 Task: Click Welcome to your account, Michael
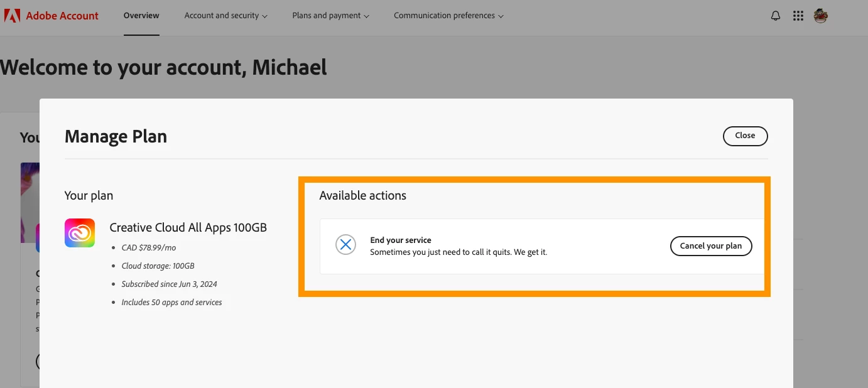tap(163, 67)
